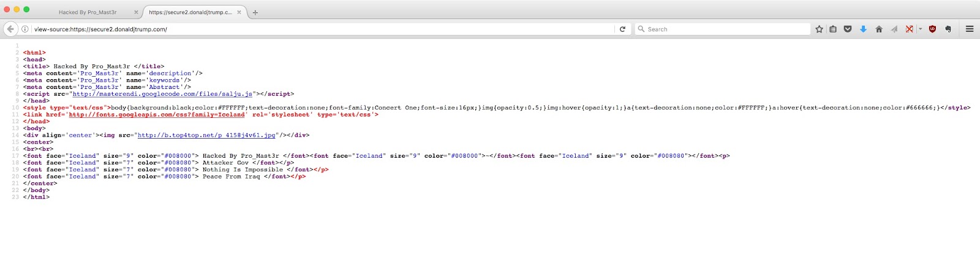This screenshot has width=980, height=254.
Task: Click the 'Nothing Is Impossible' source text
Action: point(243,170)
